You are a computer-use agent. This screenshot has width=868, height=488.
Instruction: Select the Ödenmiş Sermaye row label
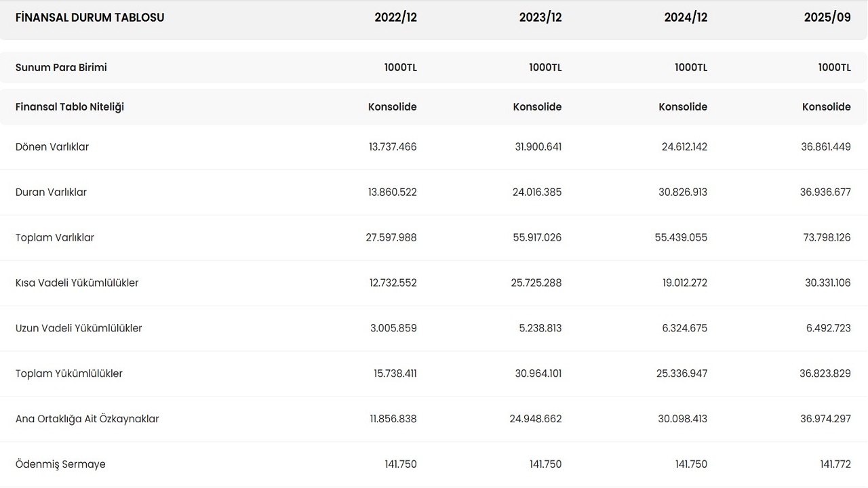point(60,465)
